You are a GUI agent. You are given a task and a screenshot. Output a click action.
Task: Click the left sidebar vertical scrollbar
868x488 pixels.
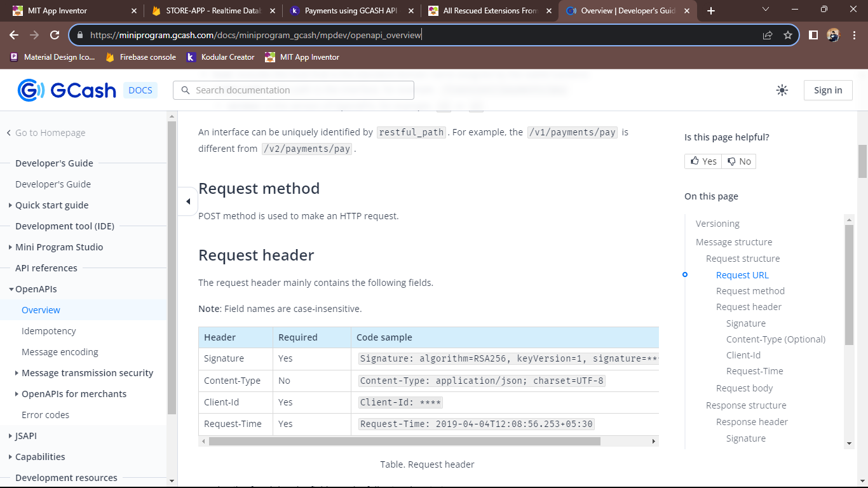[172, 267]
